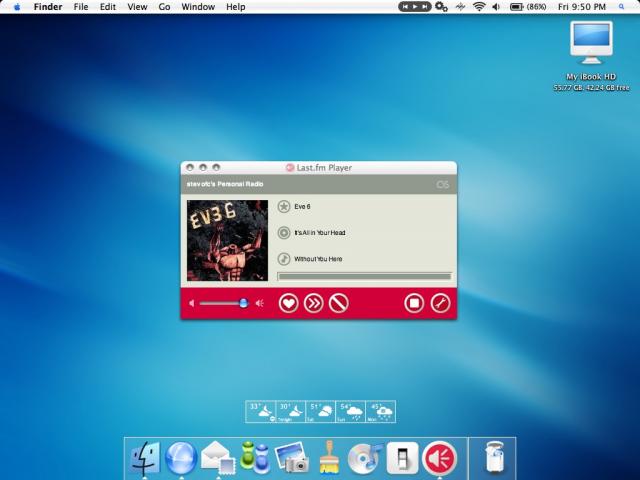Open the photos and camera app in the dock
640x480 pixels.
291,458
